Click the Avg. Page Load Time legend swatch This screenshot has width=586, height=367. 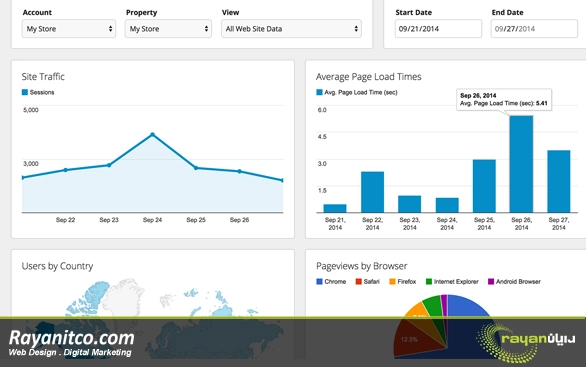pyautogui.click(x=319, y=92)
